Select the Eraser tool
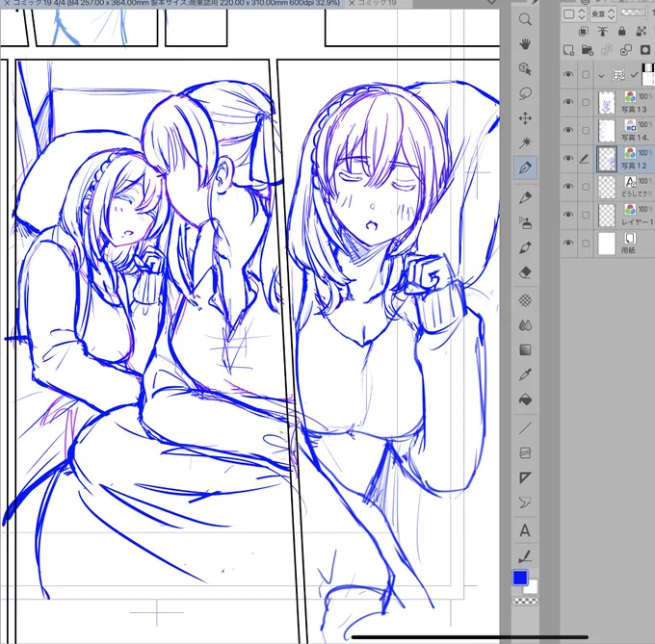This screenshot has height=644, width=655. tap(525, 272)
